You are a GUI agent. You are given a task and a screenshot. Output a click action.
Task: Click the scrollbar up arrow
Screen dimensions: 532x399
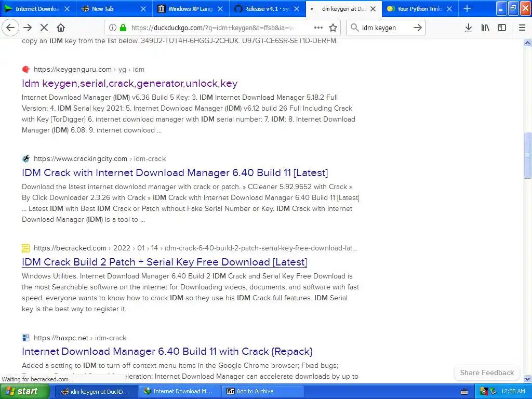pyautogui.click(x=527, y=43)
